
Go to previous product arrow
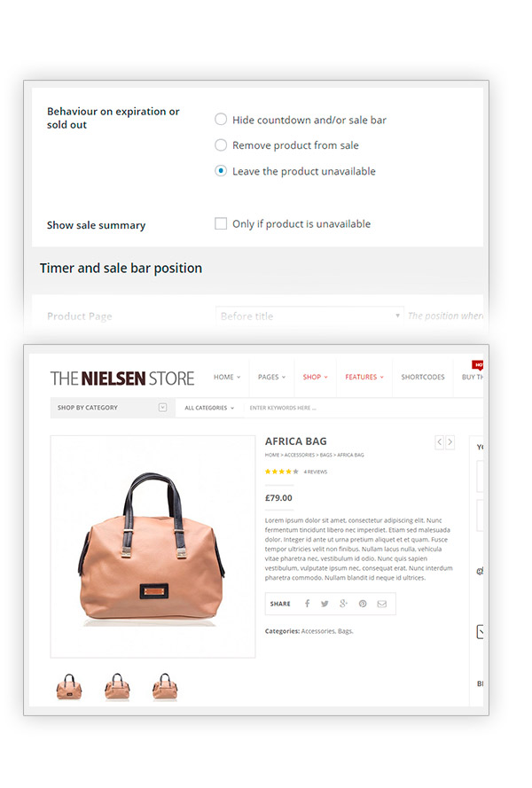439,441
